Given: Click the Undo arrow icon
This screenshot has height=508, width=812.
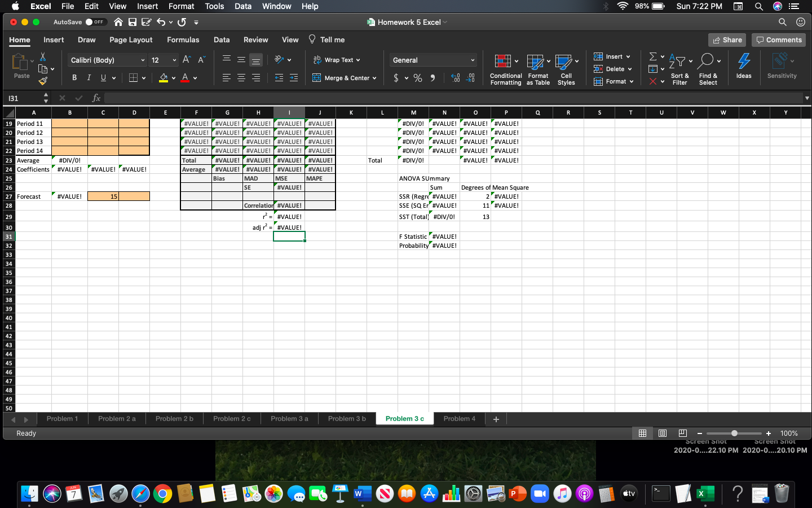Looking at the screenshot, I should pos(161,22).
